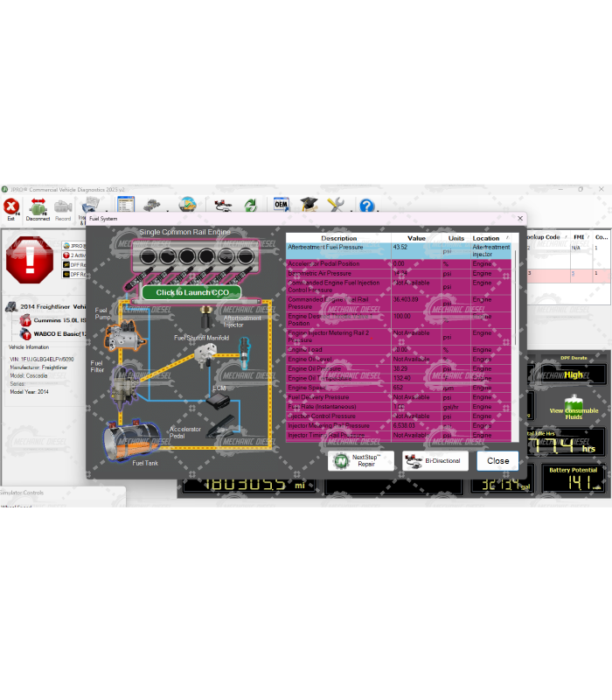Click the Bi-Directional button
The height and width of the screenshot is (700, 612).
click(x=435, y=460)
